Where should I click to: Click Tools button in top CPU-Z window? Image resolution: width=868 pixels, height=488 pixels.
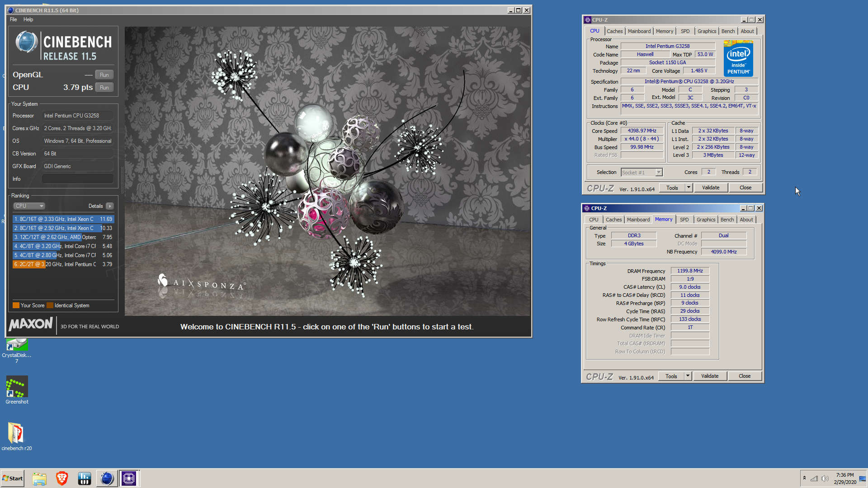pos(672,188)
